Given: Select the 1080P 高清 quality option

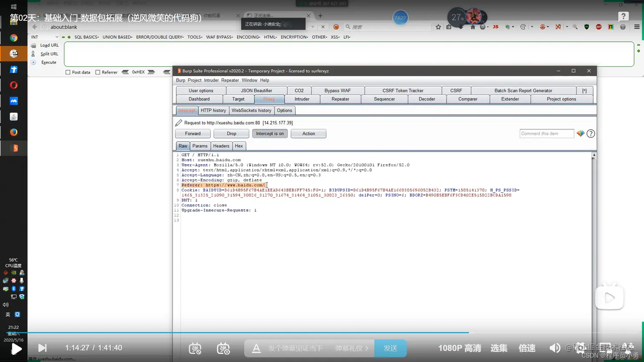Looking at the screenshot, I should click(x=460, y=348).
